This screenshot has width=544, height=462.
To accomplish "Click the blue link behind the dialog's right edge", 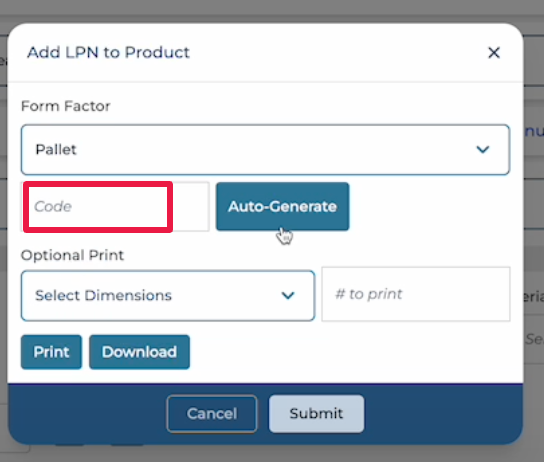I will (x=534, y=131).
